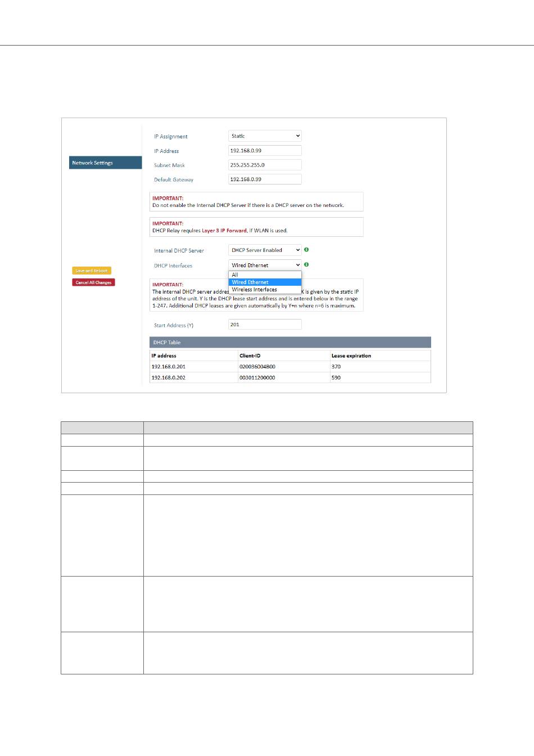Click the Layer 3 IP Forward text
534x756 pixels.
point(224,231)
